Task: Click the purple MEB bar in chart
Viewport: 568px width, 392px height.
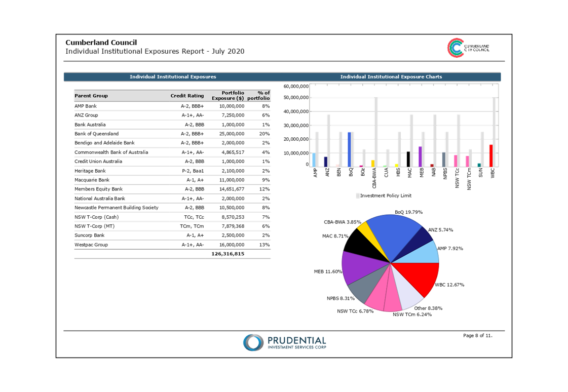Action: (420, 156)
